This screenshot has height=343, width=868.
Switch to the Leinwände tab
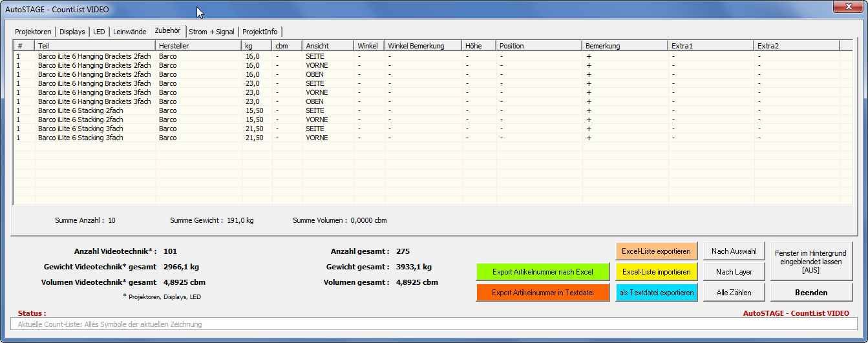click(129, 32)
